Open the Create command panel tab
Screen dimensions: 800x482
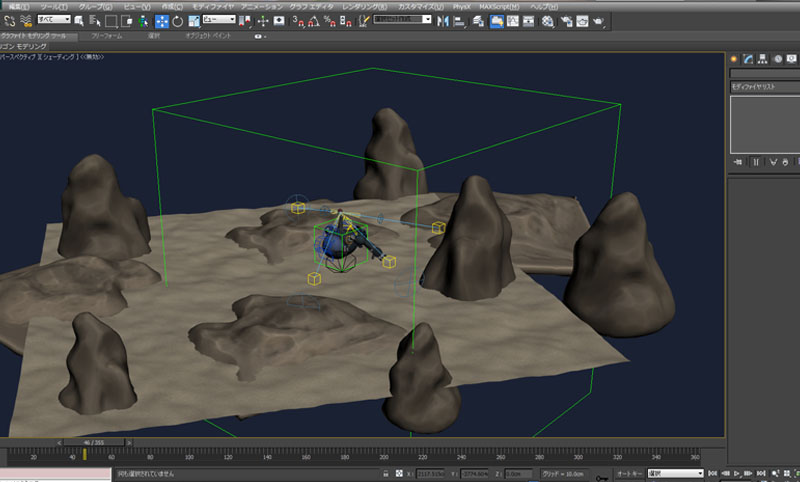734,59
